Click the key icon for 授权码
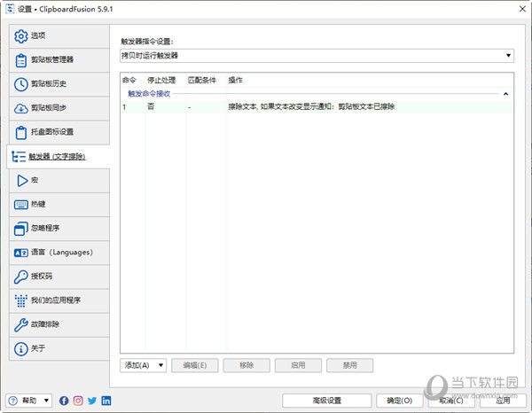This screenshot has height=413, width=532. 20,277
